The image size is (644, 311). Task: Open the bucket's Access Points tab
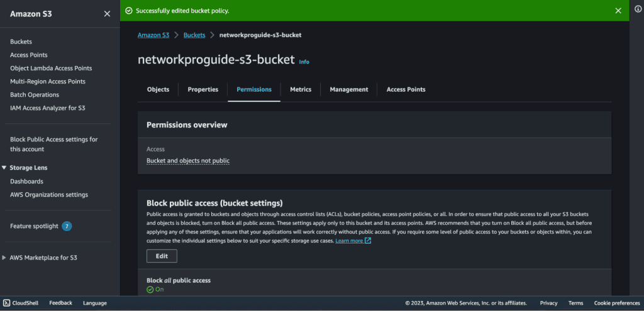pyautogui.click(x=406, y=89)
